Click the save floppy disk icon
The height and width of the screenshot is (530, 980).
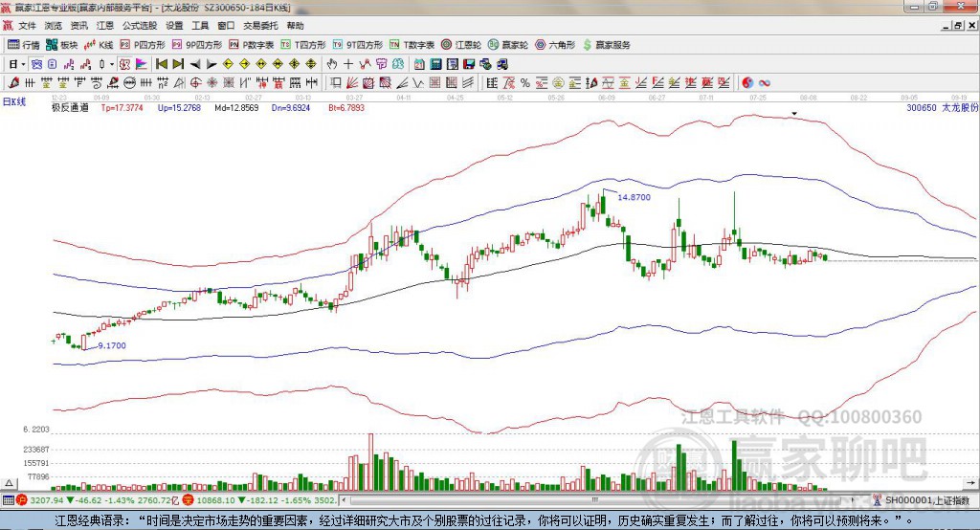click(469, 64)
